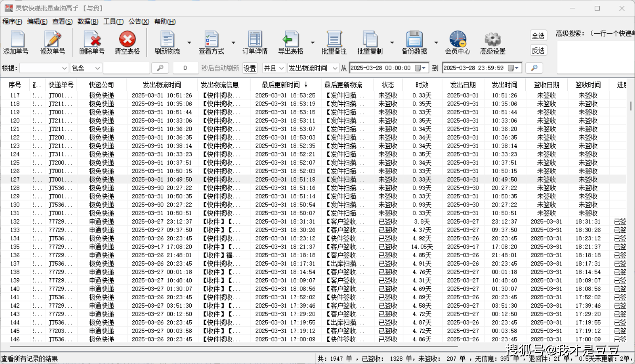Screen dimensions: 635x364
Task: Click the 发出物流时间 column header
Action: tap(162, 85)
